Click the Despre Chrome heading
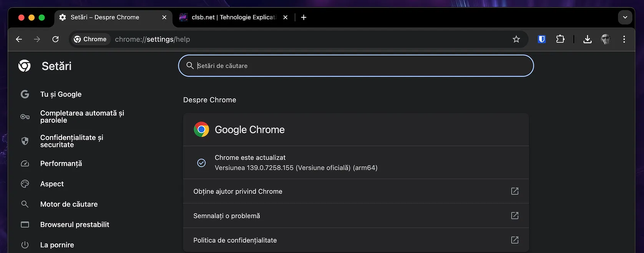 click(x=210, y=100)
